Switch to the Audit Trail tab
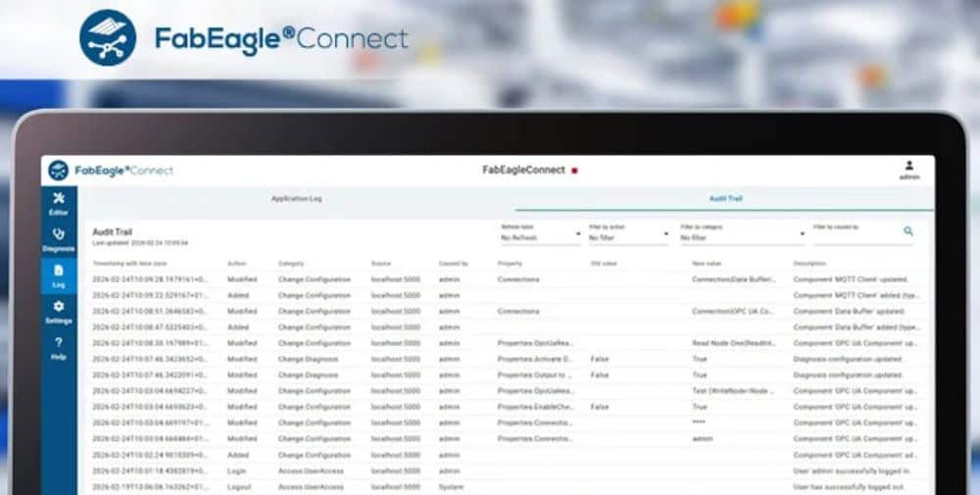 pyautogui.click(x=725, y=199)
